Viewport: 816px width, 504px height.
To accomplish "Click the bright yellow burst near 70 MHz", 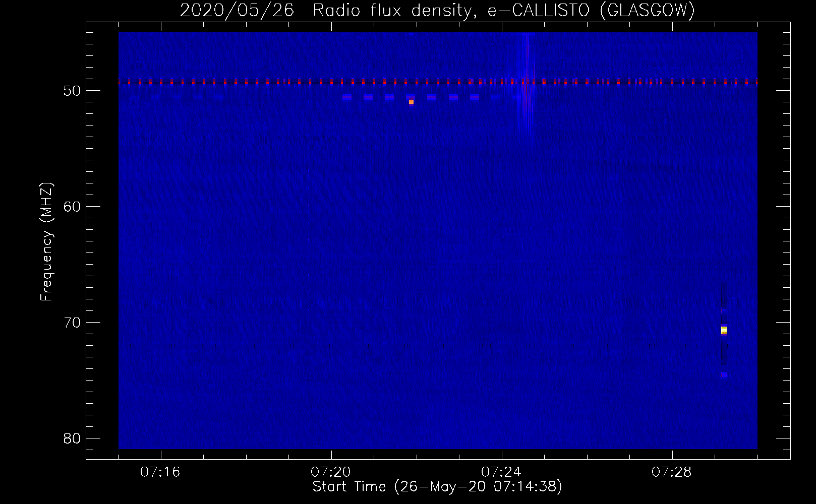I will pos(724,330).
